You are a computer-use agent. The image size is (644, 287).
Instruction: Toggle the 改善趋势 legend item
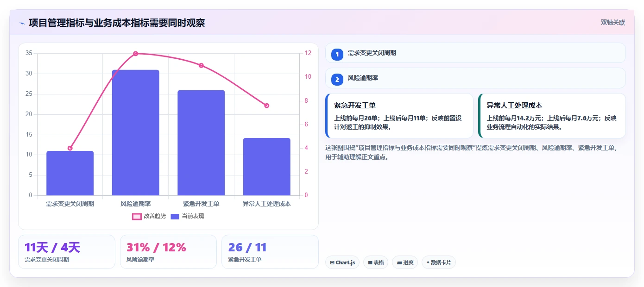149,216
